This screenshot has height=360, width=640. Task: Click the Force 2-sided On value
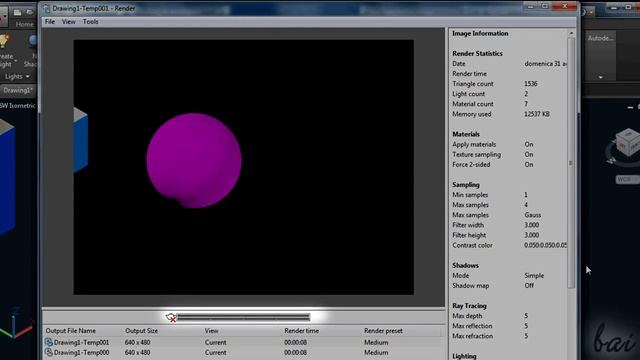[x=529, y=164]
